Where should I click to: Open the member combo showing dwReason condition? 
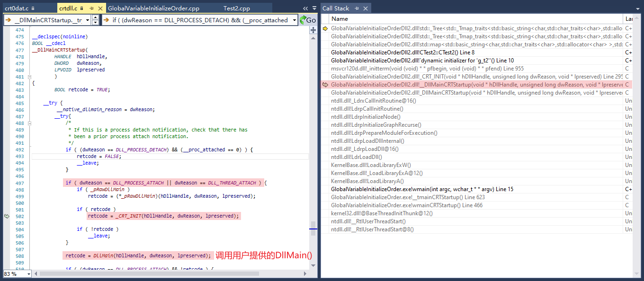tap(200, 20)
